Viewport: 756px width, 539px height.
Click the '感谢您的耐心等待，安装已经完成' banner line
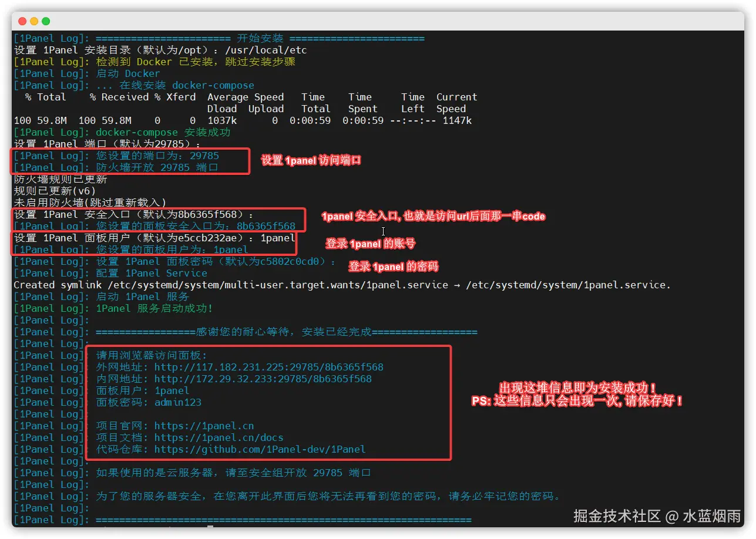(x=286, y=332)
